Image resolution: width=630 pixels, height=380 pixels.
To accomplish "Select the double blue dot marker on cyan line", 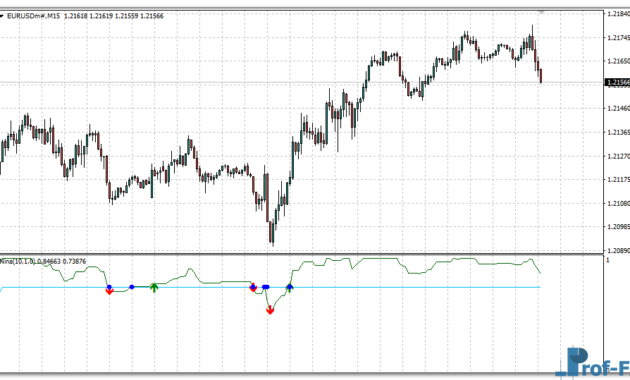I will point(266,287).
